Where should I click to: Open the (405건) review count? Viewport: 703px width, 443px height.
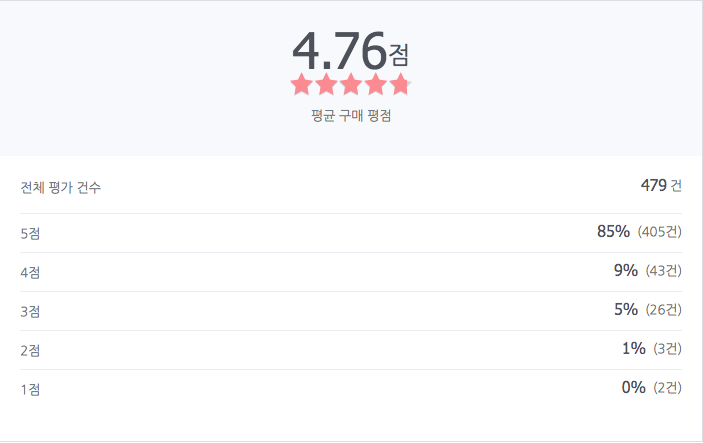660,232
